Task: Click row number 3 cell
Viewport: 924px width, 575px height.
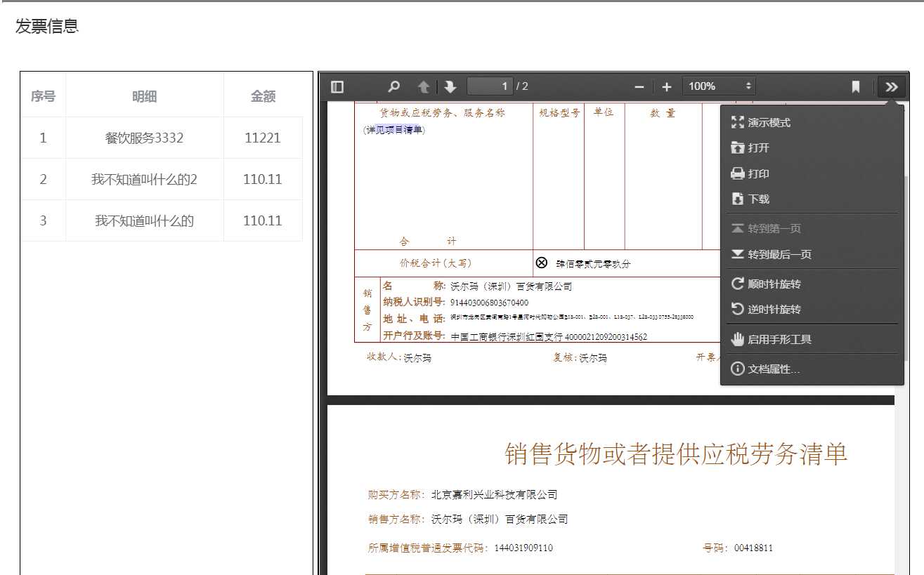Action: pos(43,220)
